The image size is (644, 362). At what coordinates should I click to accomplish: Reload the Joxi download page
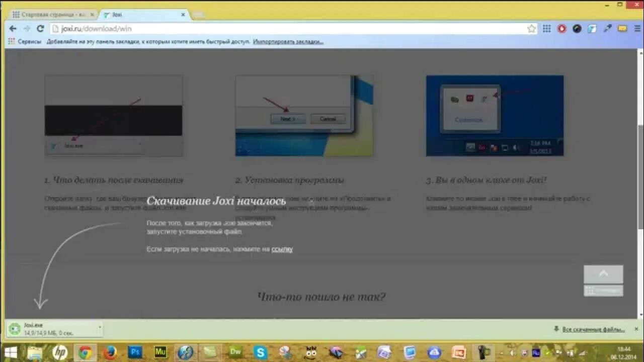click(41, 29)
